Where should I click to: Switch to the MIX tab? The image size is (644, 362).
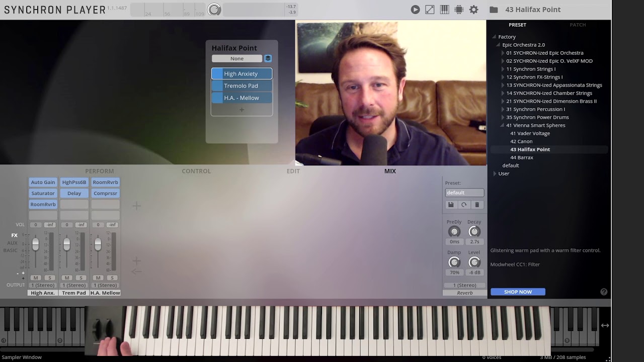(390, 171)
